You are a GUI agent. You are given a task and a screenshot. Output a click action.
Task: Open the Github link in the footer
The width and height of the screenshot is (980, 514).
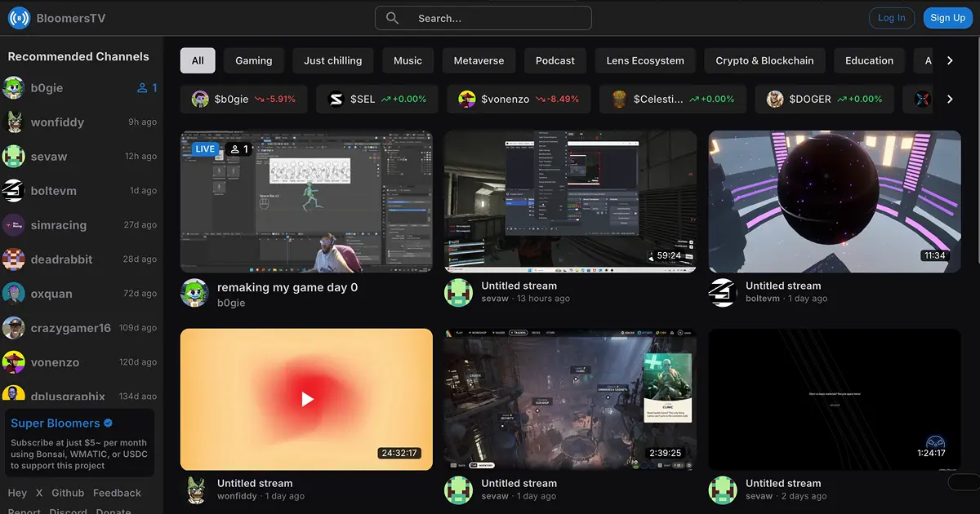click(x=68, y=493)
